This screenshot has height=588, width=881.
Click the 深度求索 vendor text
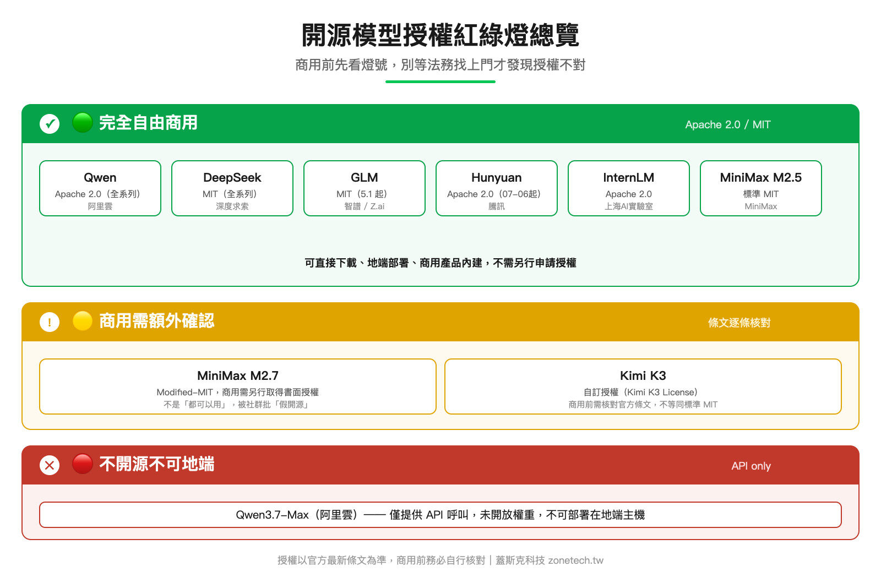(232, 206)
